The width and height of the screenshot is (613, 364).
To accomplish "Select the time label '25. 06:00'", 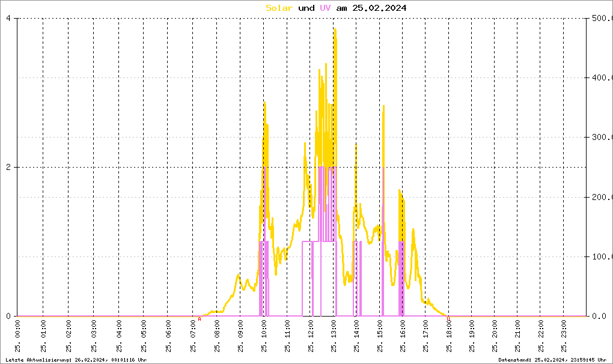I will tap(168, 336).
